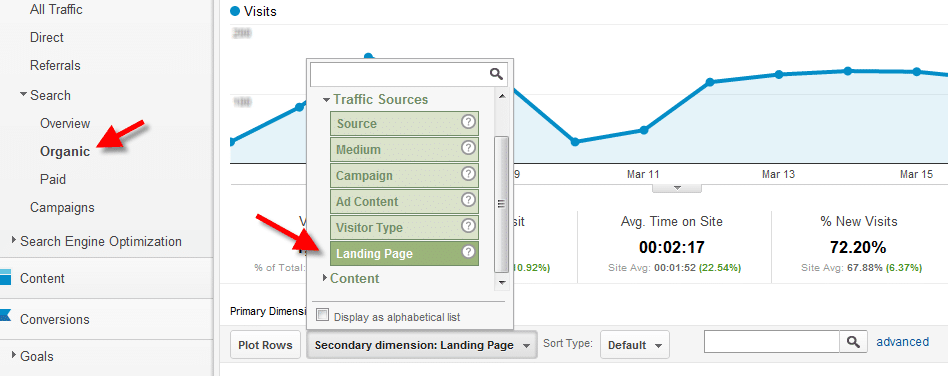Collapse the Traffic Sources dimension group
Screen dimensions: 948x376
(x=326, y=100)
